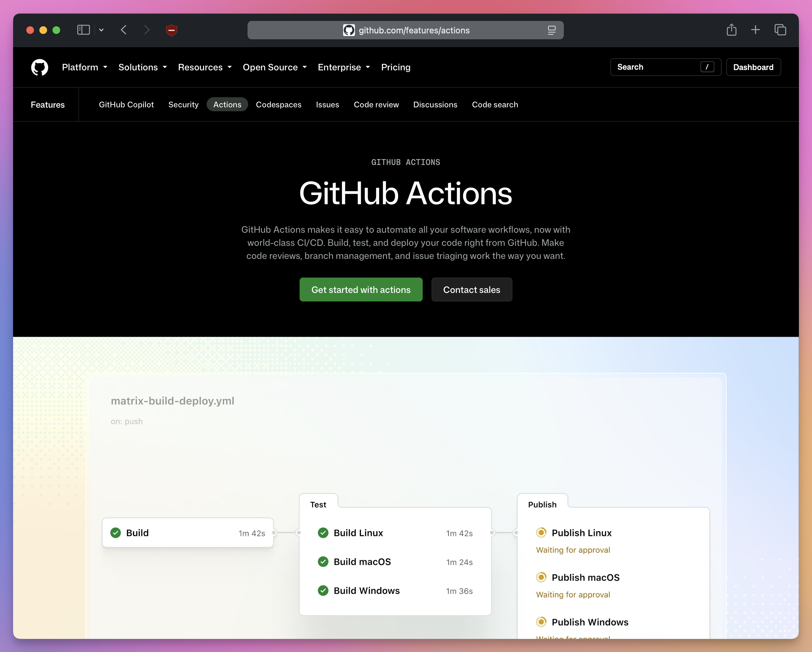Click the pending status icon beside Publish macOS

click(x=541, y=577)
